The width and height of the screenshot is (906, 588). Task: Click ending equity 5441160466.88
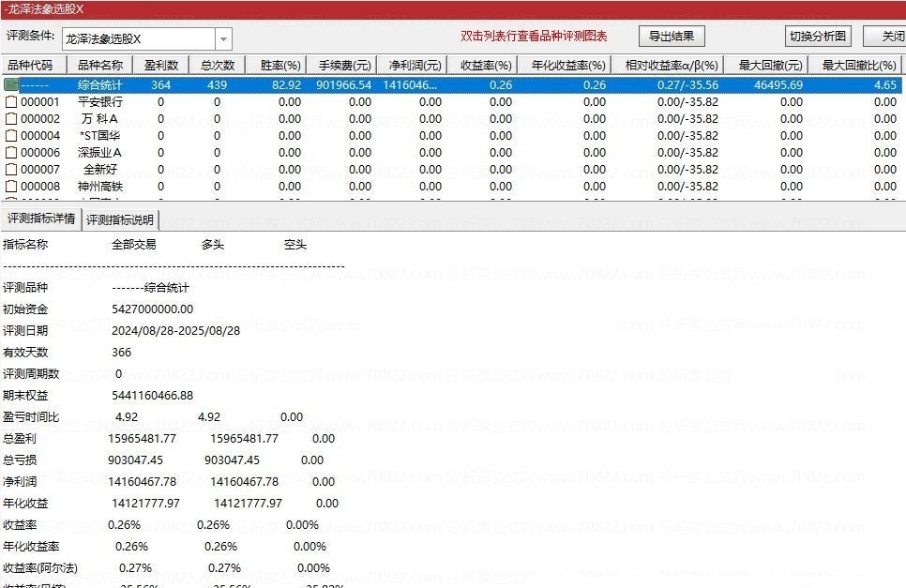point(153,396)
